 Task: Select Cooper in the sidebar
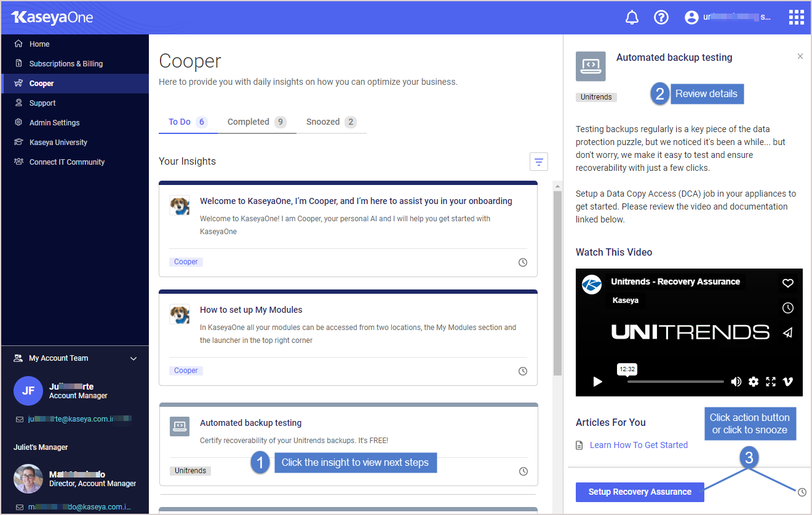pyautogui.click(x=74, y=84)
